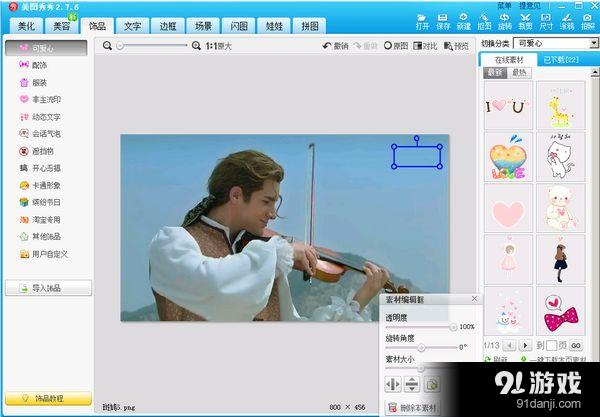Select the 缤纷节日 holiday category
This screenshot has width=600, height=417.
[40, 202]
